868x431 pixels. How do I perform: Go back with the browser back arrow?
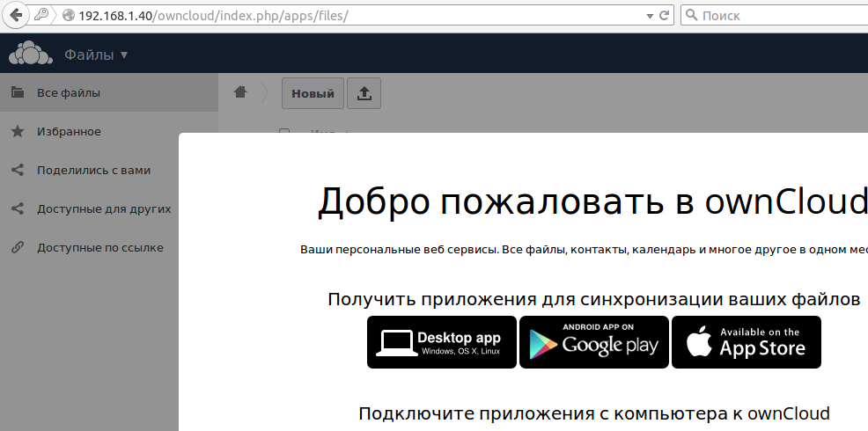coord(16,15)
